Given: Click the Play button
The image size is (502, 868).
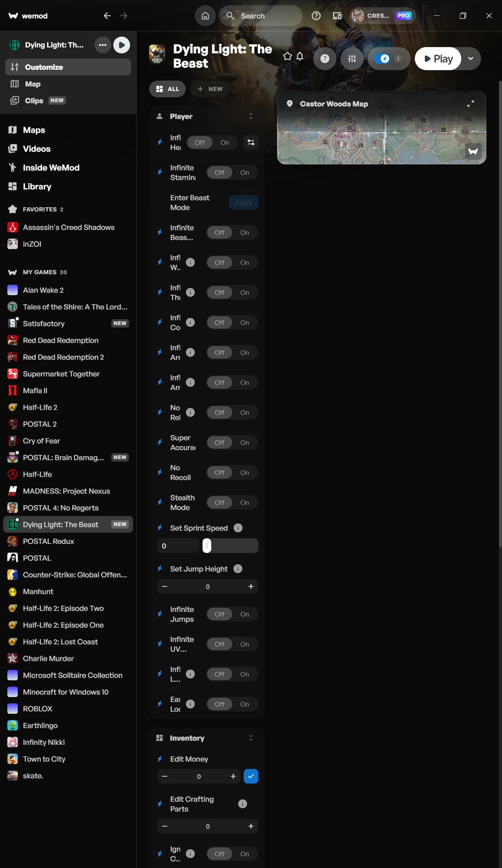Looking at the screenshot, I should [x=438, y=59].
